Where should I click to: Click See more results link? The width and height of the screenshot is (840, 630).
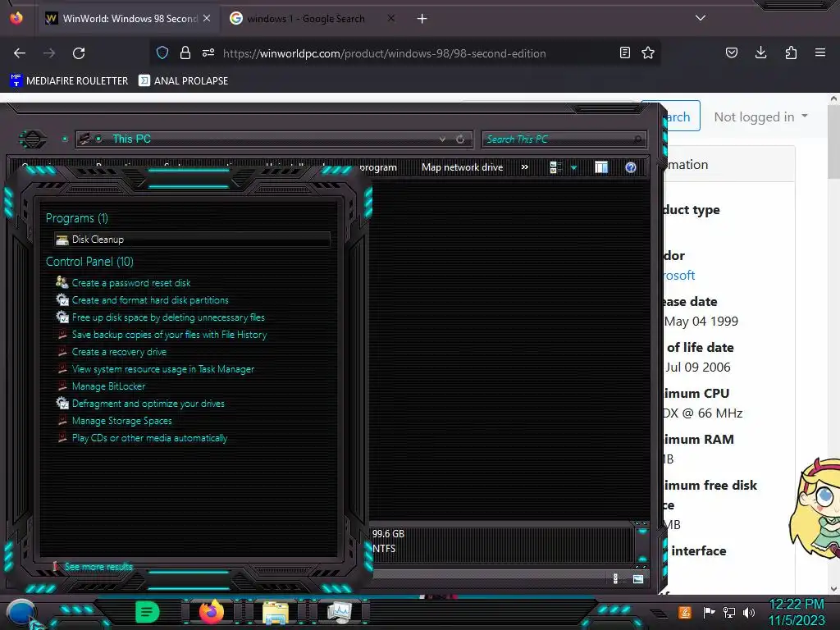point(98,567)
